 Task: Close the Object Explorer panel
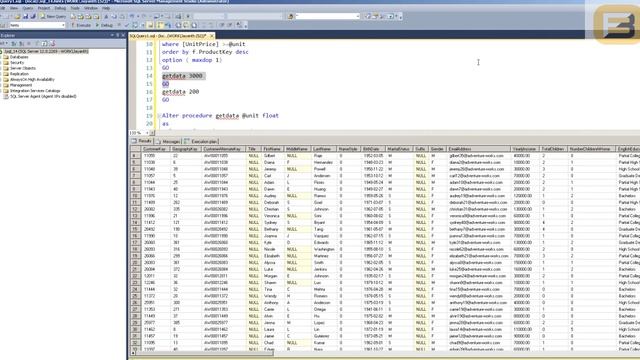[123, 36]
